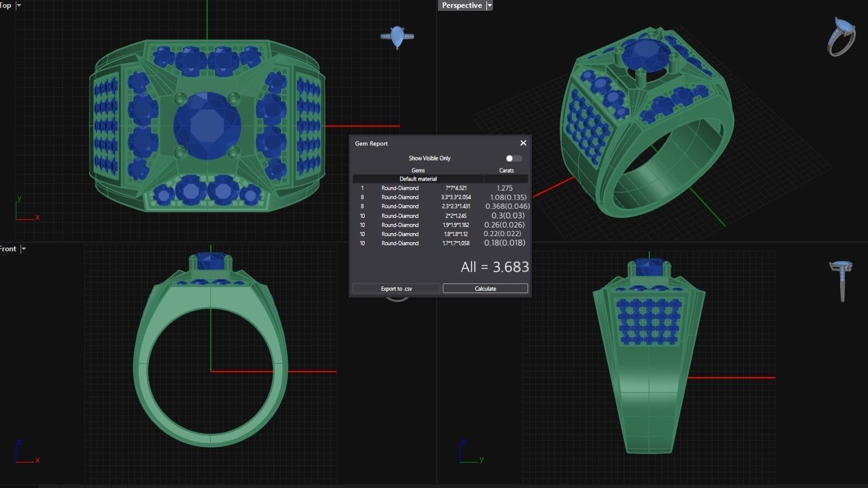Click the 1.275 carat value
The image size is (868, 488).
[x=505, y=188]
